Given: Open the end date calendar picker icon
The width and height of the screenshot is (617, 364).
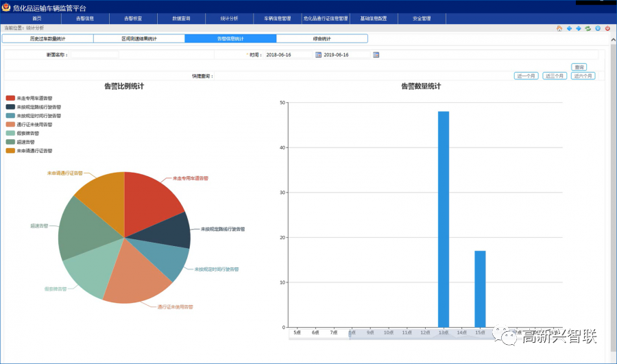Looking at the screenshot, I should coord(376,55).
